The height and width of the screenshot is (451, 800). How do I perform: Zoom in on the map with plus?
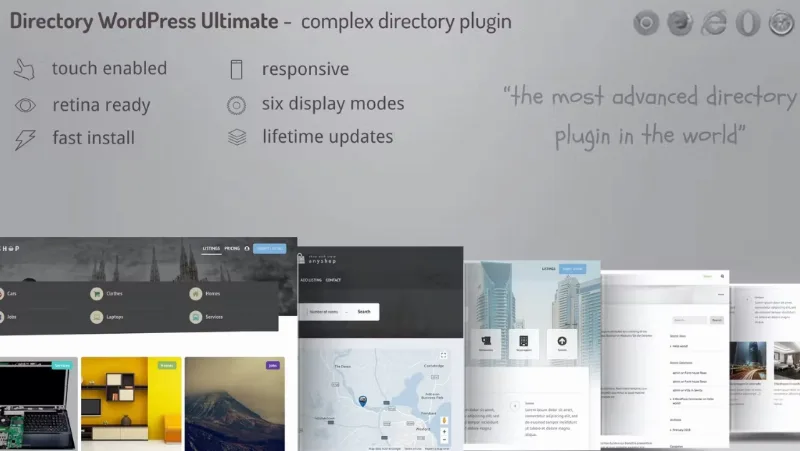[x=444, y=432]
